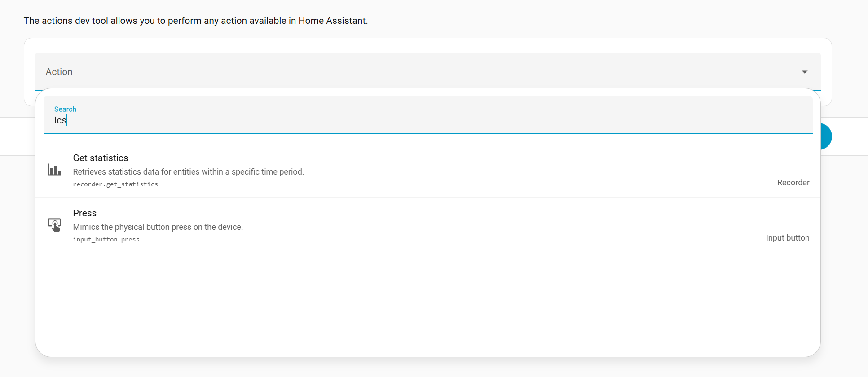The image size is (868, 377).
Task: Click the middle of the Action field
Action: point(427,72)
